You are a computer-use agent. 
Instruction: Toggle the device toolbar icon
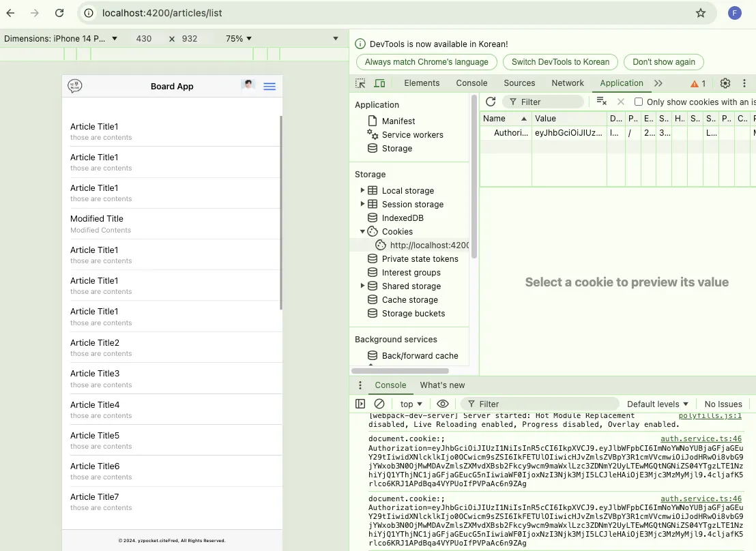[379, 83]
